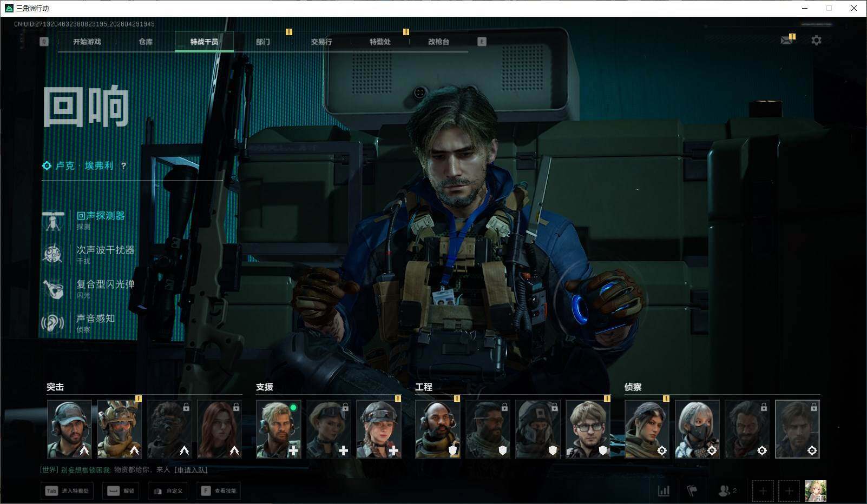Image resolution: width=867 pixels, height=504 pixels.
Task: Switch to the 仓库 tab
Action: pyautogui.click(x=146, y=42)
